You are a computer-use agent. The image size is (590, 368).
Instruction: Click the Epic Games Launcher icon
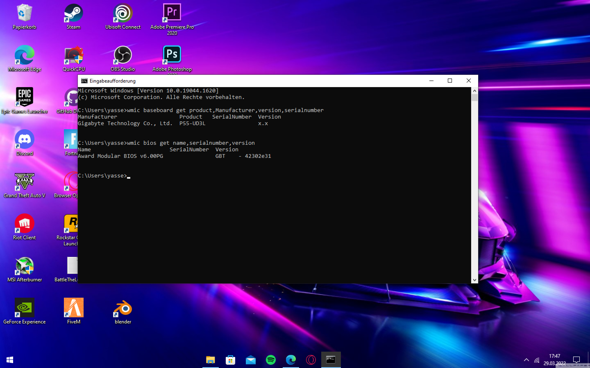[24, 101]
